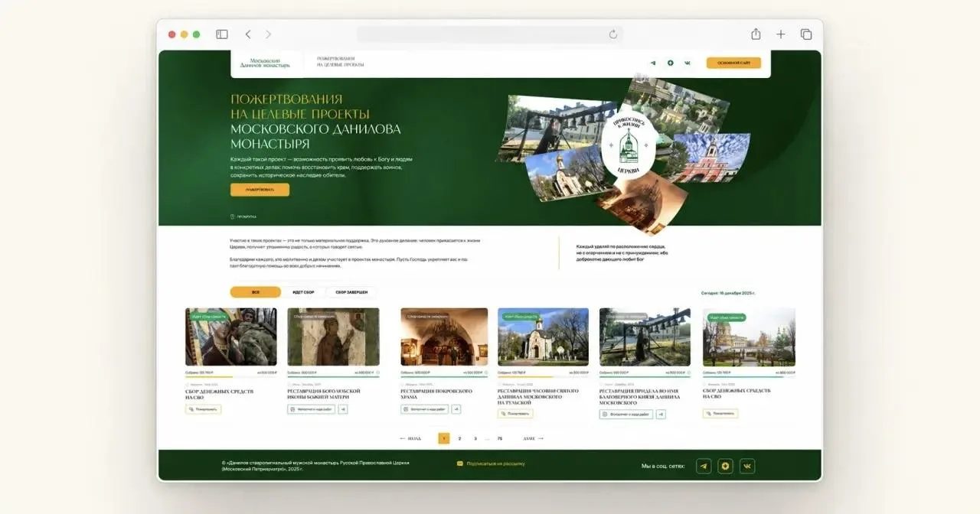Click the 'Идет сбор средств' badge on first card
This screenshot has width=980, height=514.
pyautogui.click(x=208, y=316)
